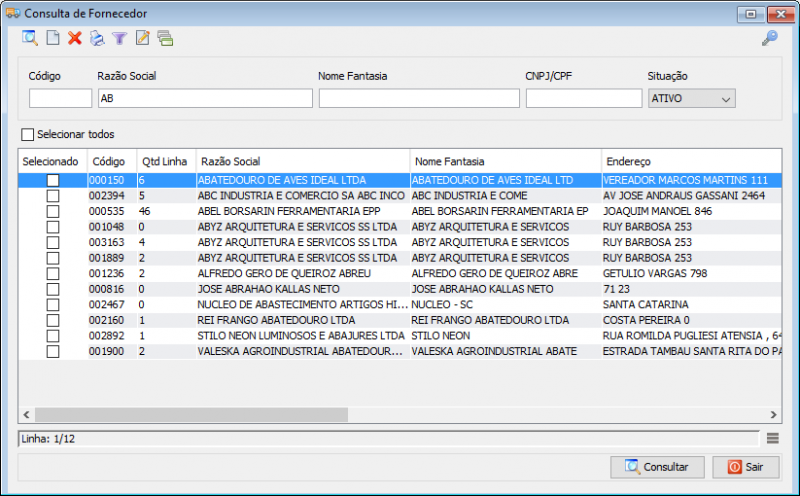Restore the window using title bar button
This screenshot has height=496, width=800.
[751, 14]
